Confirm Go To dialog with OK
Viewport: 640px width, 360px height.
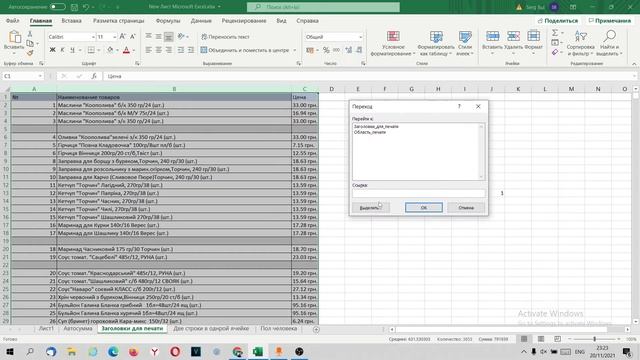[424, 208]
